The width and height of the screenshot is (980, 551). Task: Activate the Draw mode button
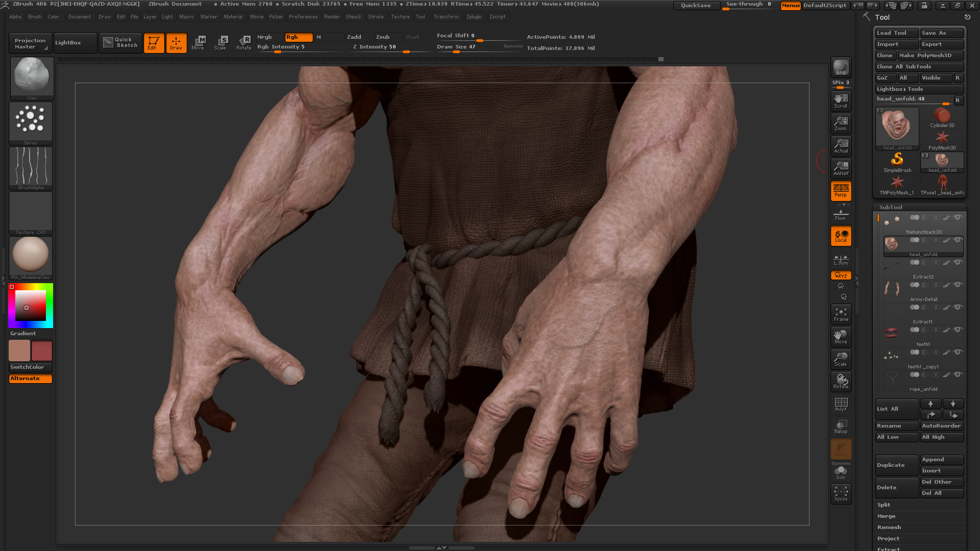pyautogui.click(x=176, y=43)
